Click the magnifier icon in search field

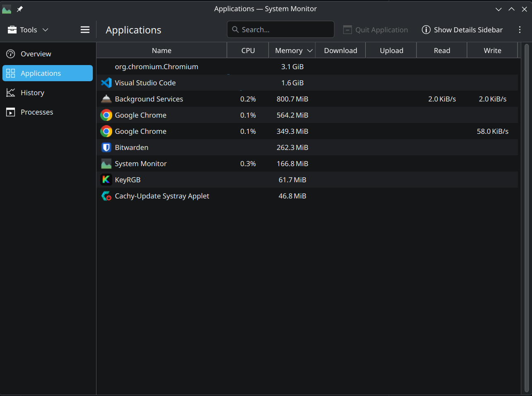pos(235,29)
